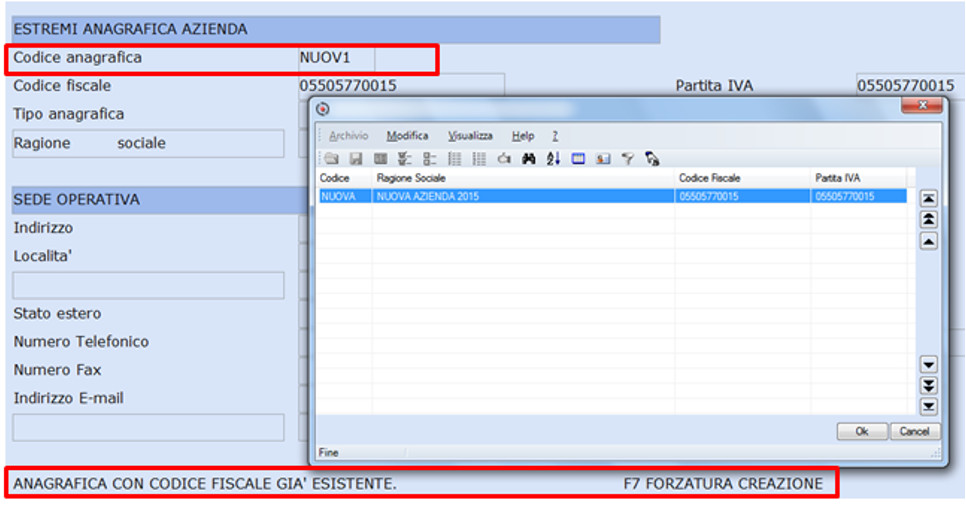Click the A-Z sort icon

click(553, 159)
